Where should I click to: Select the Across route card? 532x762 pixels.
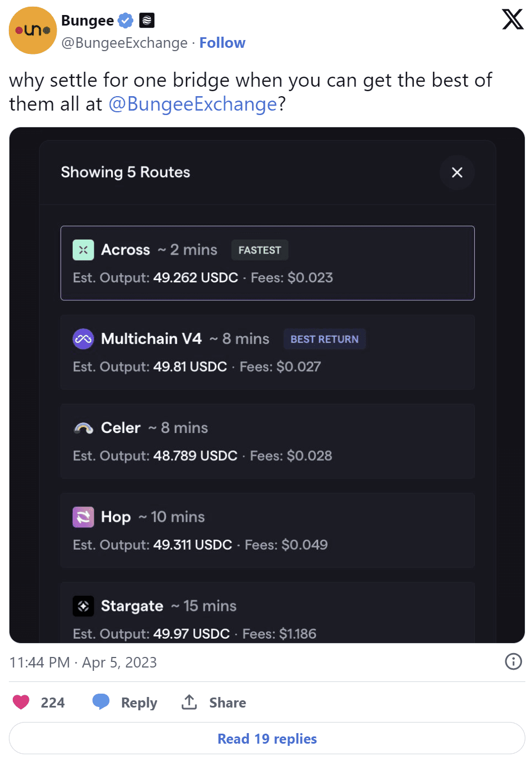tap(267, 263)
